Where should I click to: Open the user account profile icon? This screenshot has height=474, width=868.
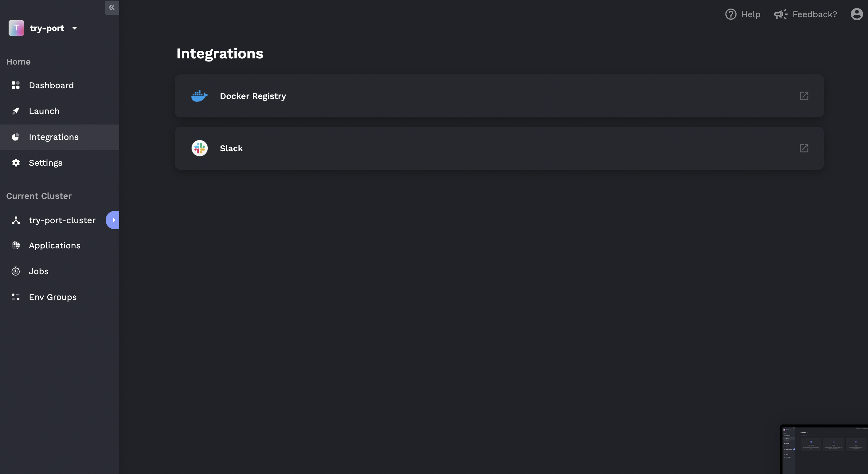pos(857,14)
